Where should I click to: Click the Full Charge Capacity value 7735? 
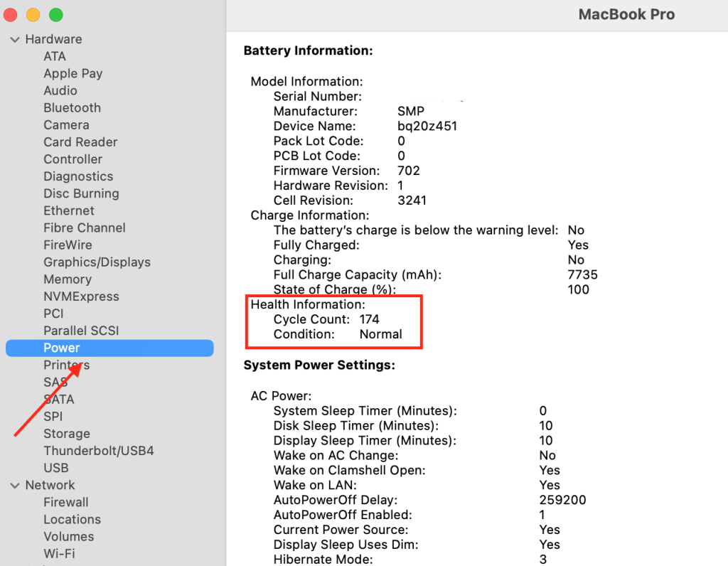click(583, 275)
